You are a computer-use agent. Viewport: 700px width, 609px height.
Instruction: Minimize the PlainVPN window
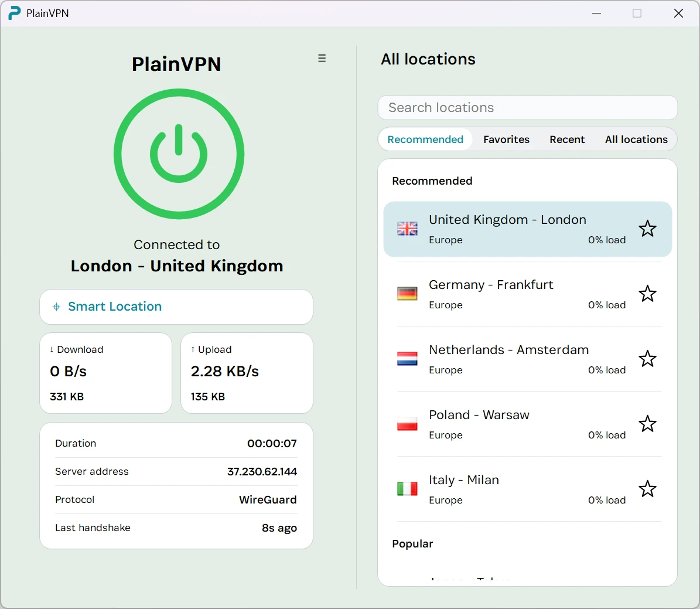(x=596, y=13)
